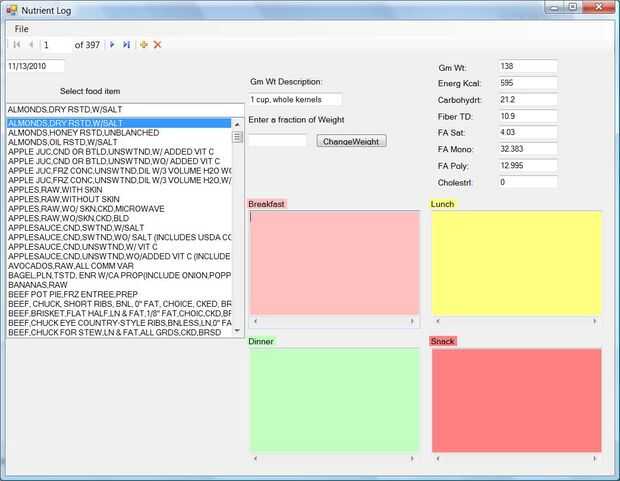The width and height of the screenshot is (620, 481).
Task: Select APPLES,RAW,WITHOUT SKIN
Action: pyautogui.click(x=119, y=199)
